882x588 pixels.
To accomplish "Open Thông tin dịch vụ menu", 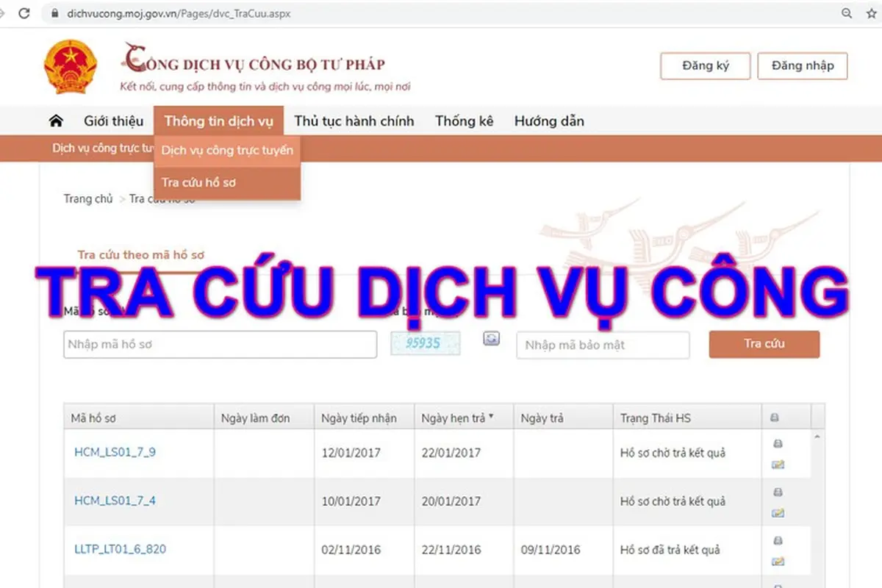I will point(218,121).
